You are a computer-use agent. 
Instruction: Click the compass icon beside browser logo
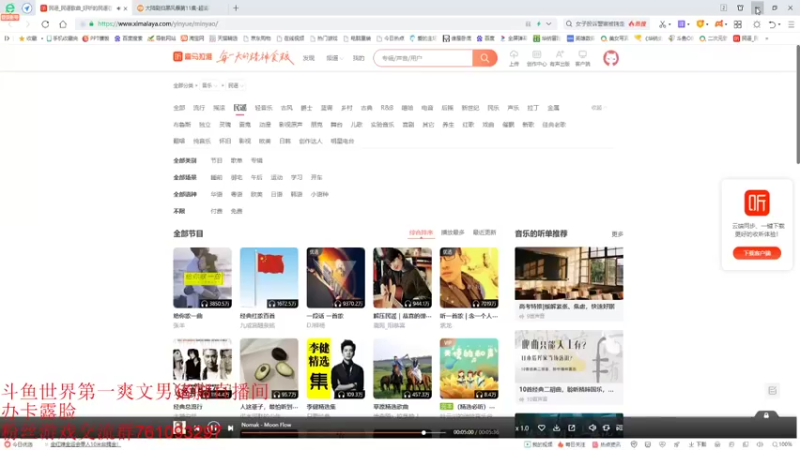point(27,8)
